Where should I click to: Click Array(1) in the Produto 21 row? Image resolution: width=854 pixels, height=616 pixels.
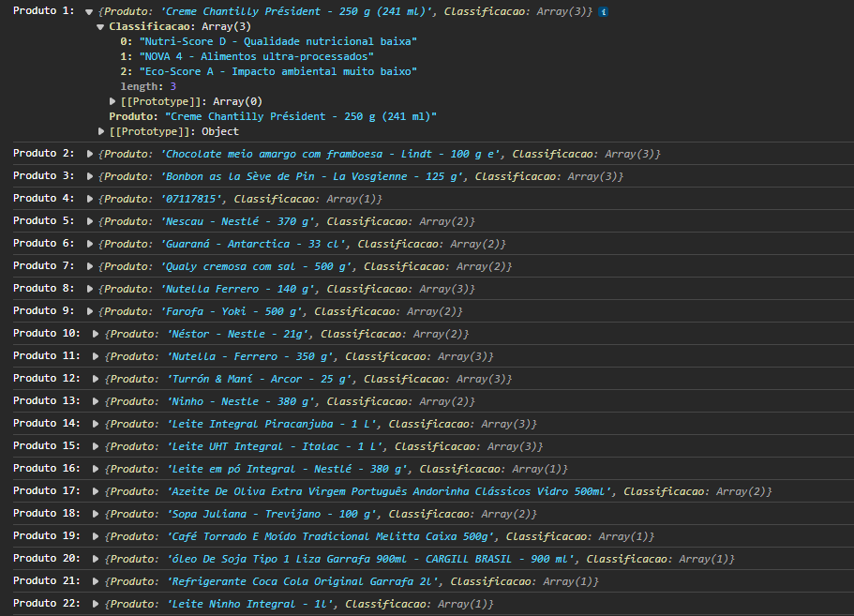(x=568, y=581)
